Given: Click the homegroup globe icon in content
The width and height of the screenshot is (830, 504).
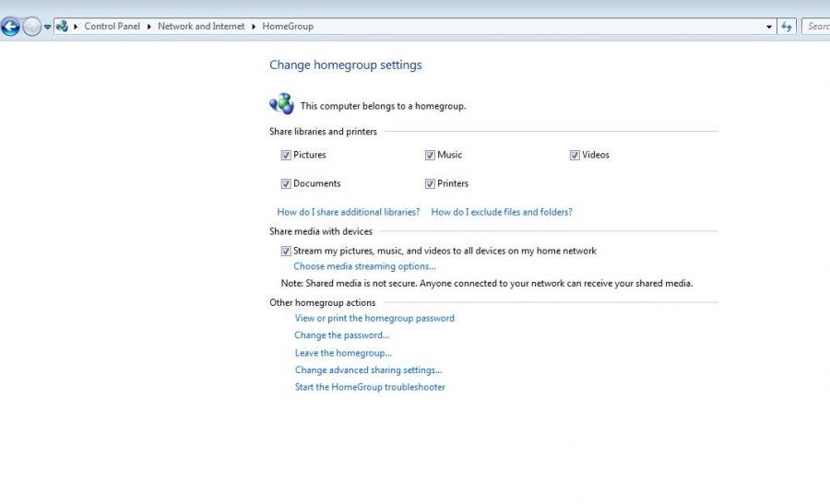Looking at the screenshot, I should (x=281, y=104).
